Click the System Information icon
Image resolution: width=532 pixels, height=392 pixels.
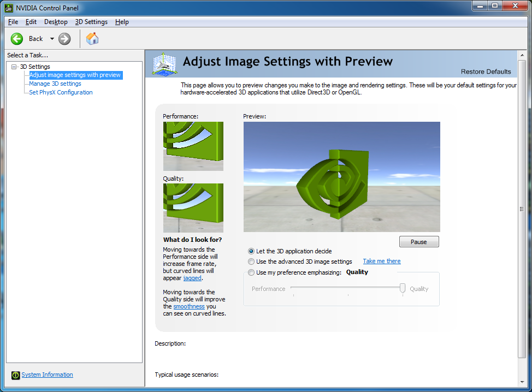pyautogui.click(x=16, y=375)
